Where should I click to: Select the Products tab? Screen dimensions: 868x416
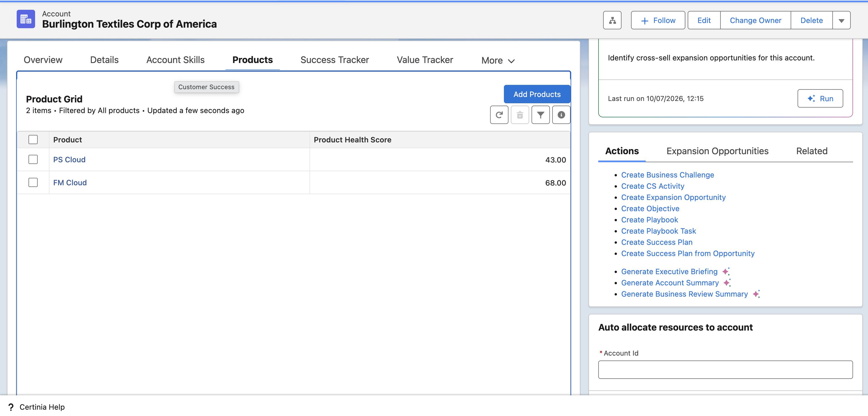pos(253,60)
